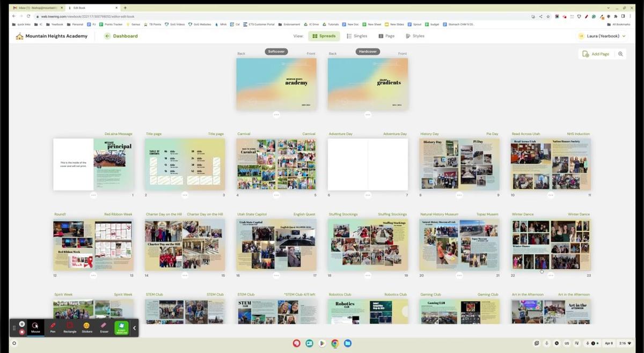
Task: Open Stickers in the recorder toolbar
Action: [x=87, y=327]
